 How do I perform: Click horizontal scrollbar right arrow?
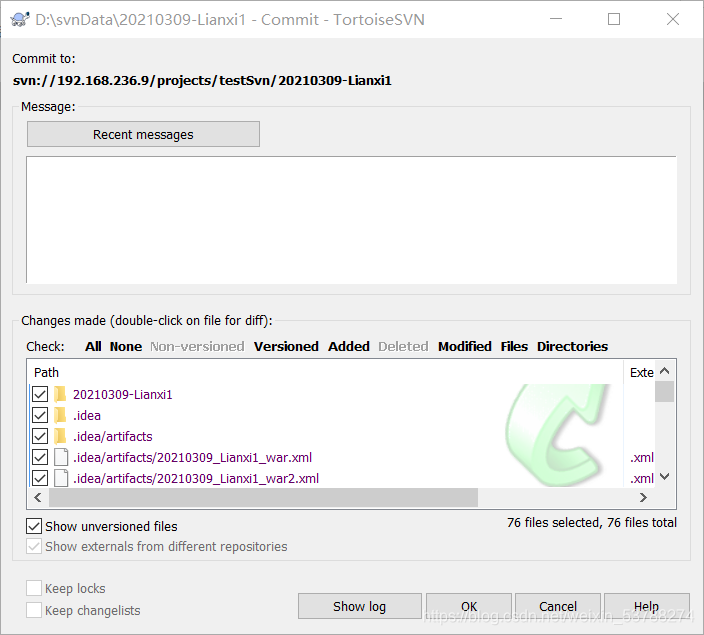tap(643, 497)
